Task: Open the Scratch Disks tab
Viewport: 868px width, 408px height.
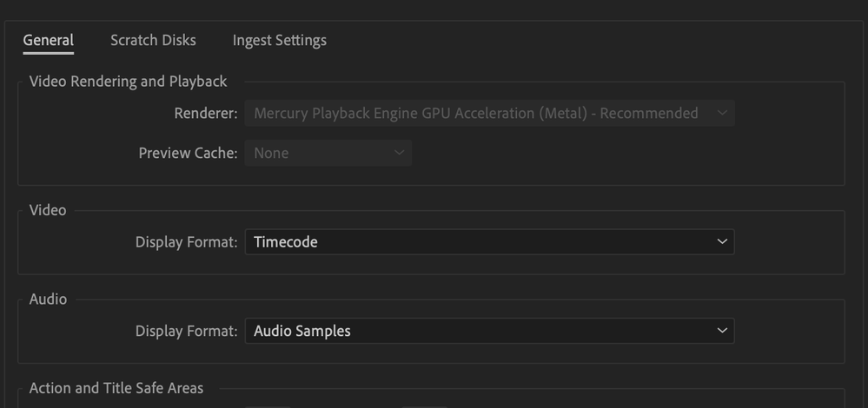Action: [153, 40]
